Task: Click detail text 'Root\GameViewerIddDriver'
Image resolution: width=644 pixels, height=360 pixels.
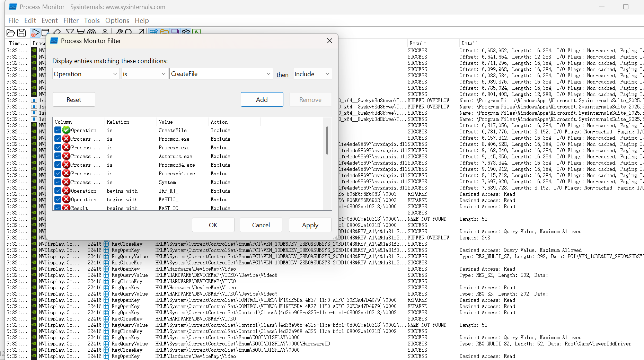Action: pos(598,344)
